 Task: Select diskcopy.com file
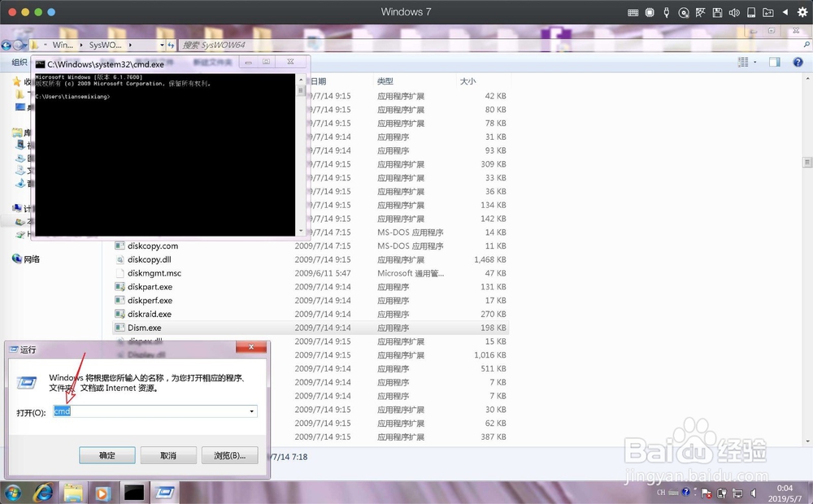(x=153, y=245)
